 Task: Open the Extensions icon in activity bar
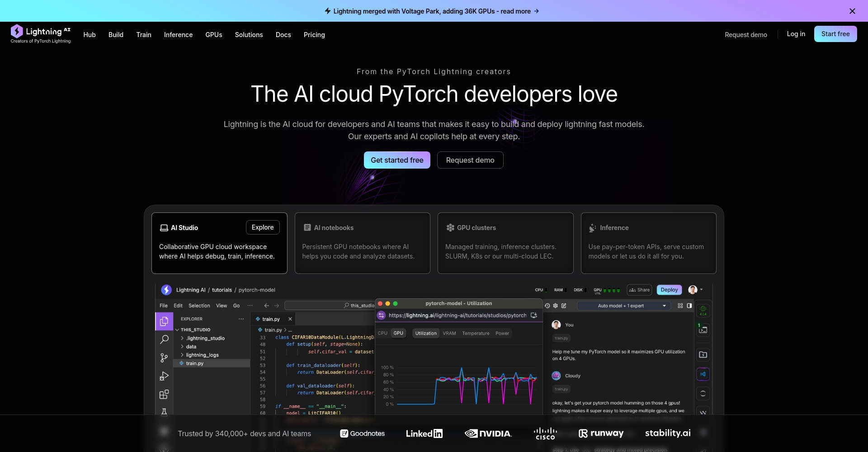[x=164, y=395]
